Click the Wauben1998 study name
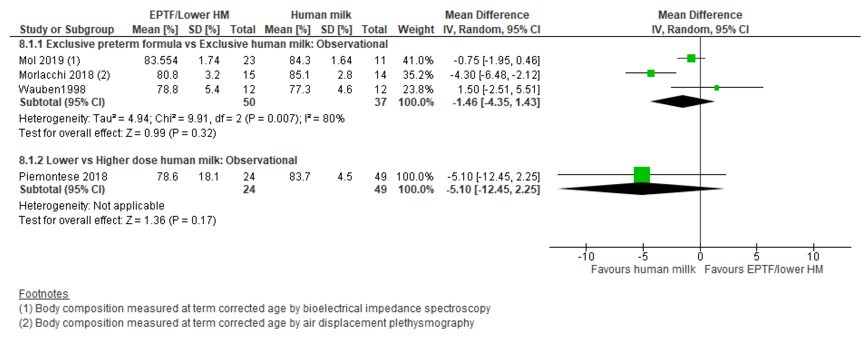868x339 pixels. point(52,89)
